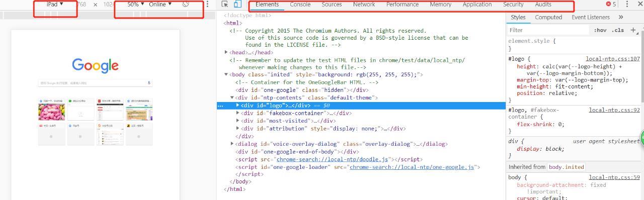Screen dimensions: 644x200
Task: Select the div id="one-google-end-of-body" line
Action: pos(297,151)
